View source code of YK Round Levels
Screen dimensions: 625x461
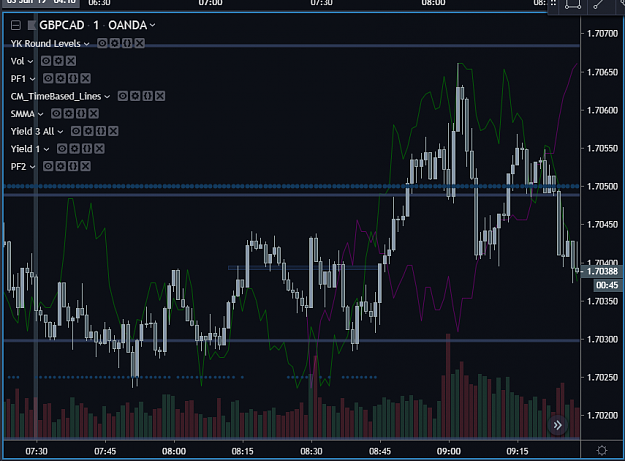127,43
